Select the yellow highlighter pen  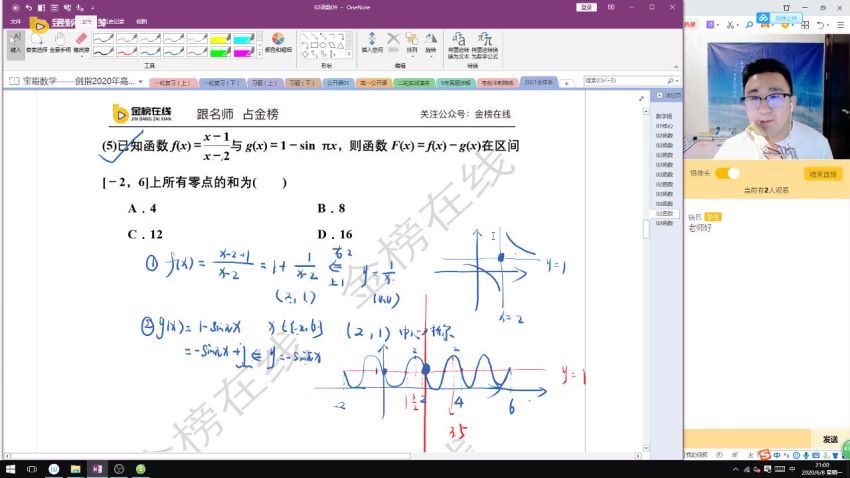(220, 38)
